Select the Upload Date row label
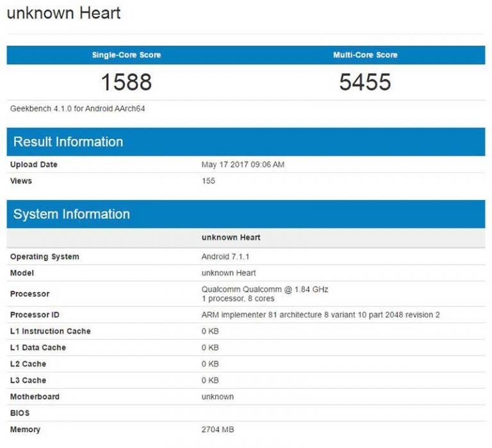Viewport: 492px width, 448px height. click(x=34, y=165)
